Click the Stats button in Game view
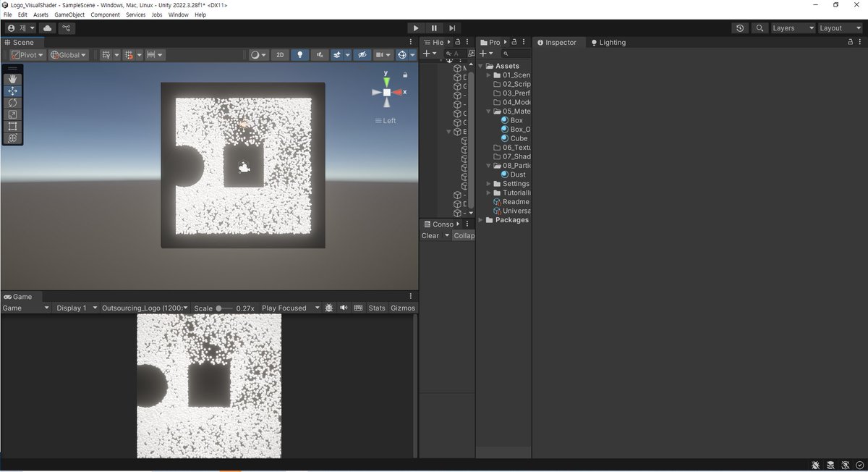Image resolution: width=868 pixels, height=472 pixels. (x=377, y=308)
